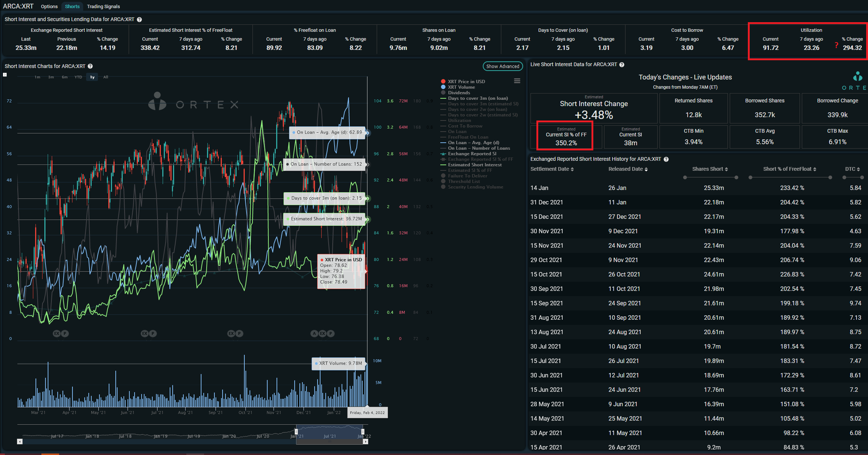The image size is (868, 455).
Task: Switch to the Trading Signals tab
Action: 104,6
